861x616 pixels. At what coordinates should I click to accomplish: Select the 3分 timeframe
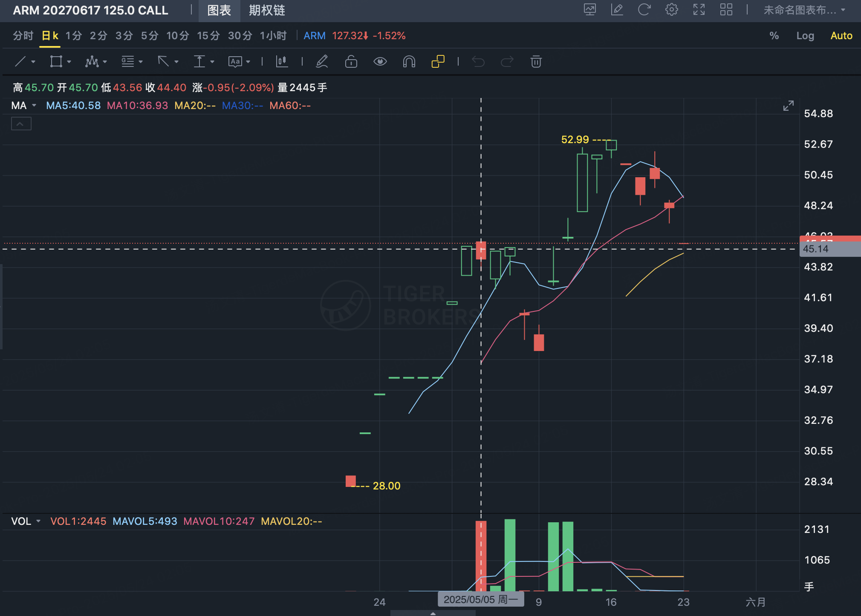124,36
